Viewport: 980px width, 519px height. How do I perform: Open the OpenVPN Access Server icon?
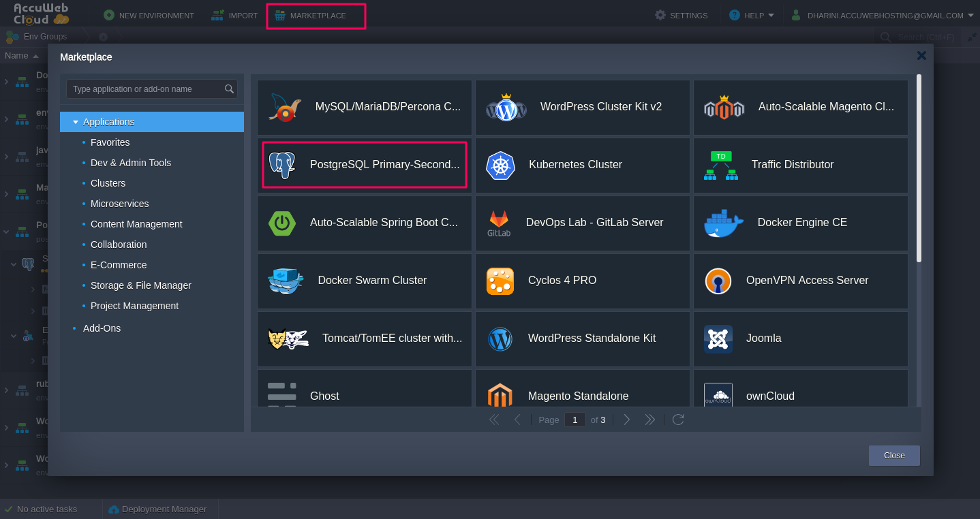pyautogui.click(x=718, y=281)
